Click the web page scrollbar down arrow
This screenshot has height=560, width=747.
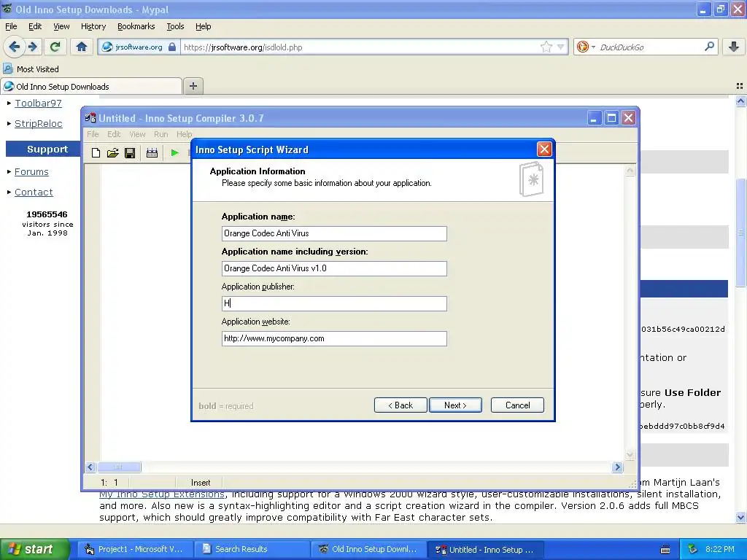pos(740,517)
